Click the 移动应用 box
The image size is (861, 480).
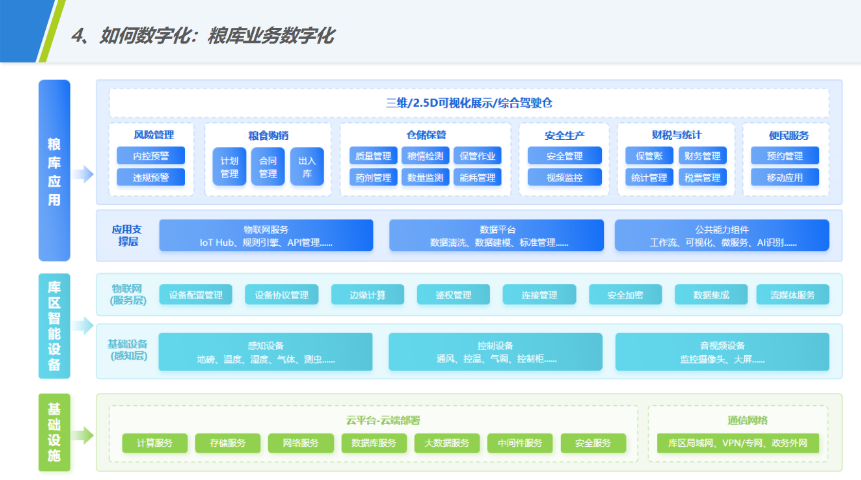coord(785,177)
